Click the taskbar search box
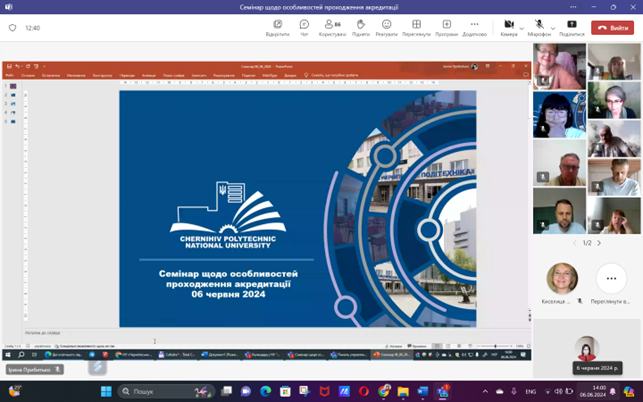 point(166,391)
